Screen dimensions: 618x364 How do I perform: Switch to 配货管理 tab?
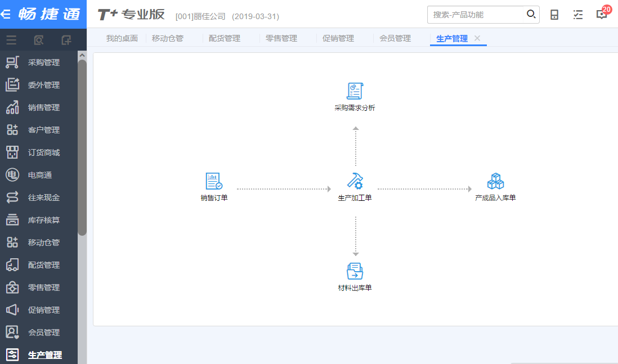click(x=224, y=38)
